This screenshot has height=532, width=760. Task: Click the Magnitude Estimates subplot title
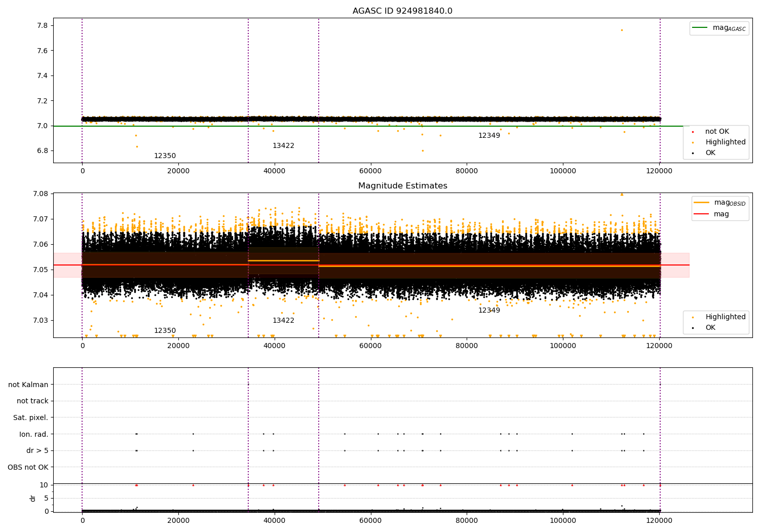click(x=402, y=186)
